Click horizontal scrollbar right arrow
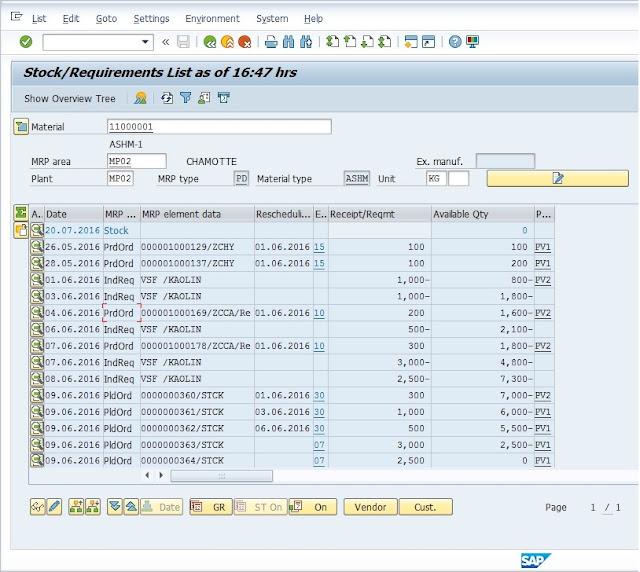This screenshot has height=572, width=640. pyautogui.click(x=161, y=475)
